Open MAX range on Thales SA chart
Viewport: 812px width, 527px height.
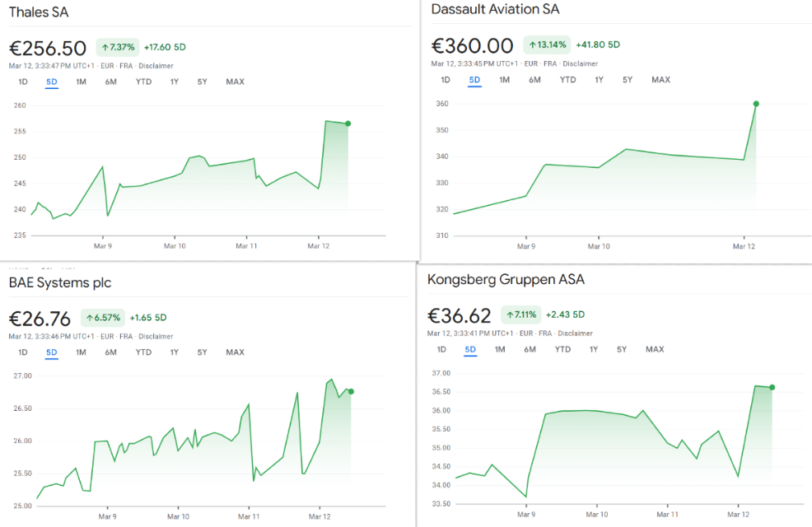pos(235,82)
